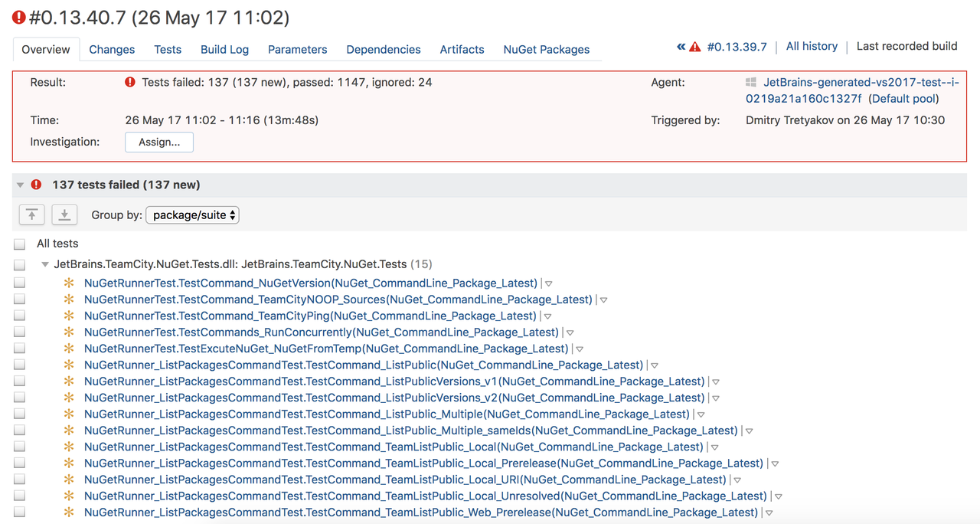Tick checkbox for ListPublicVersions_v1 test

[x=19, y=382]
